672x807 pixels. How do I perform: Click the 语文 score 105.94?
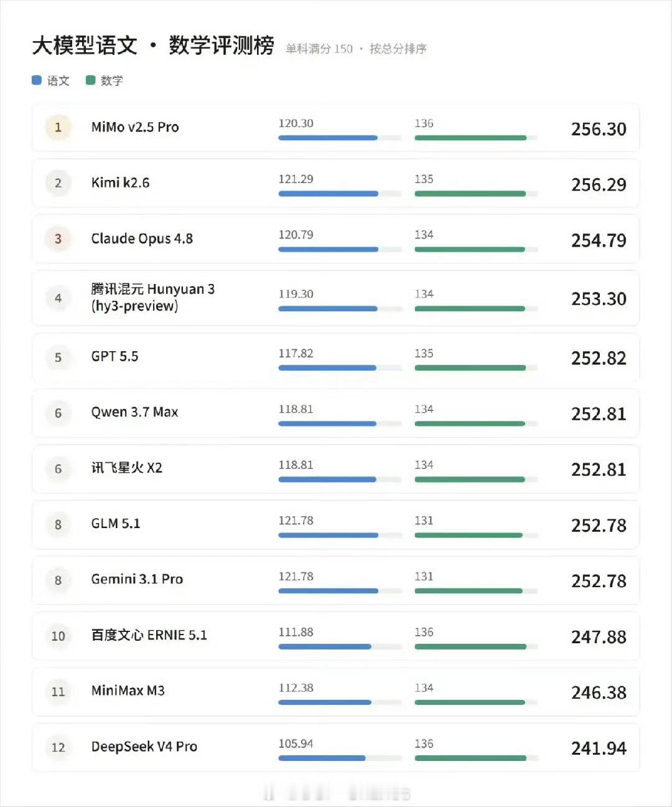point(296,743)
